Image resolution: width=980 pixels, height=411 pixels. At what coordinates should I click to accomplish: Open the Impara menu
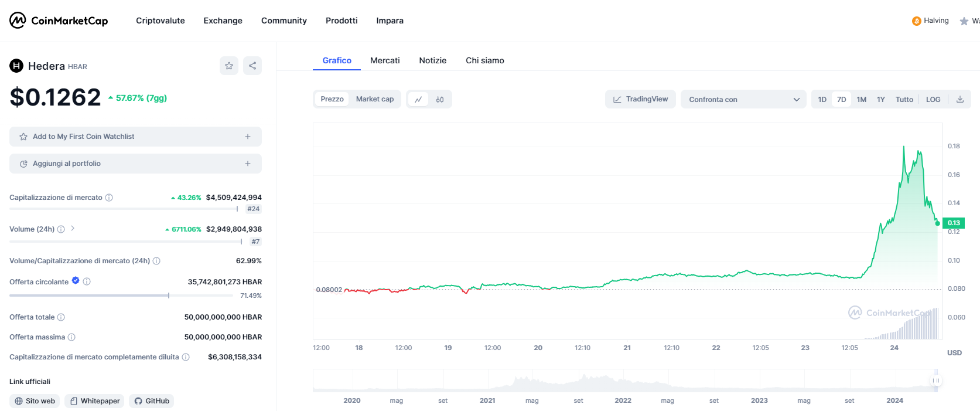[x=390, y=21]
